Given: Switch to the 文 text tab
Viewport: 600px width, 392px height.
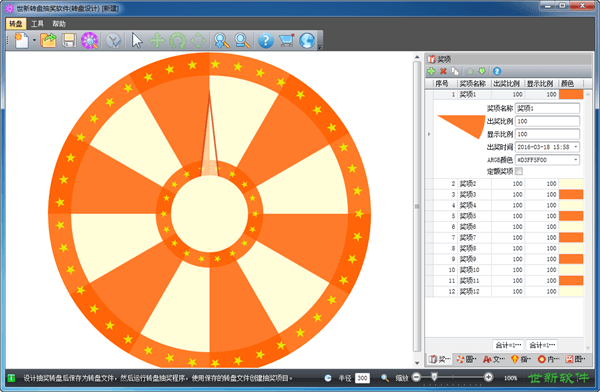Looking at the screenshot, I should (494, 359).
